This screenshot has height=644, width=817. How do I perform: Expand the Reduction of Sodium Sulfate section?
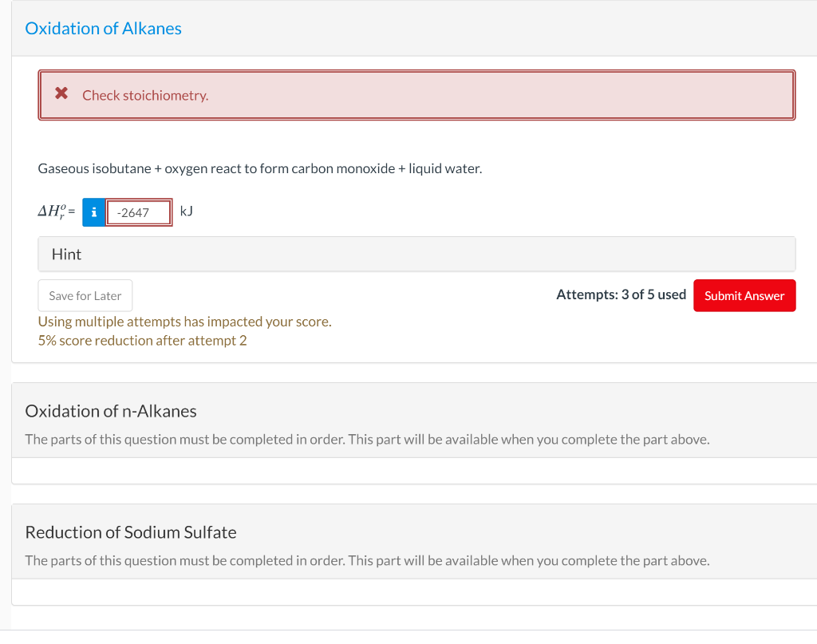tap(131, 532)
